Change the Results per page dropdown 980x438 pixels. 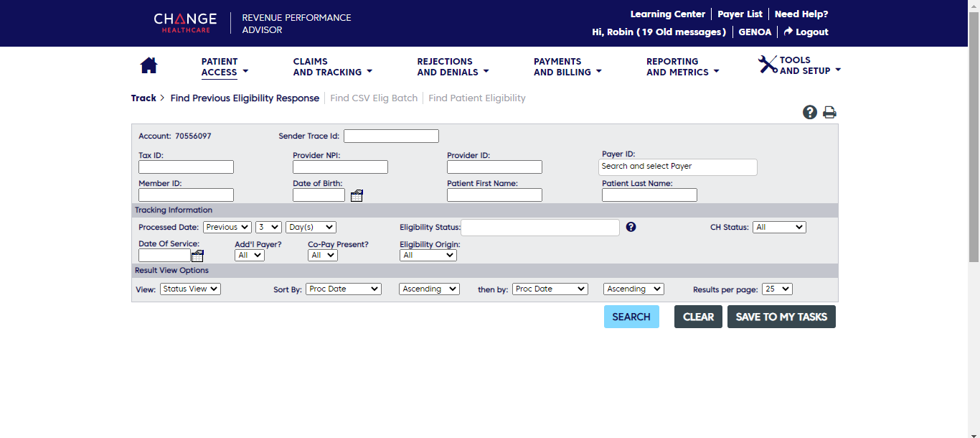tap(776, 289)
